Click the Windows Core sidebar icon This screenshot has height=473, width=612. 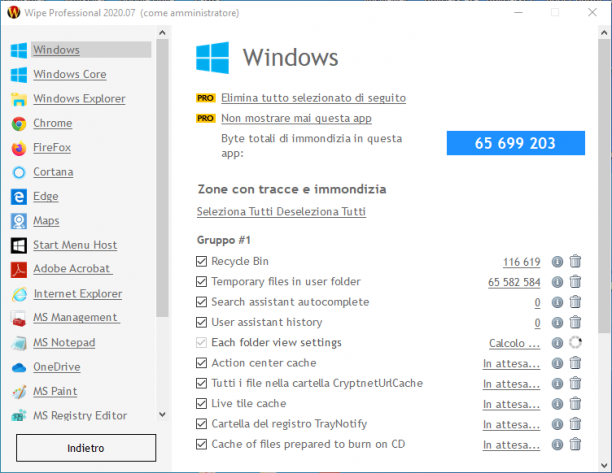click(x=19, y=75)
